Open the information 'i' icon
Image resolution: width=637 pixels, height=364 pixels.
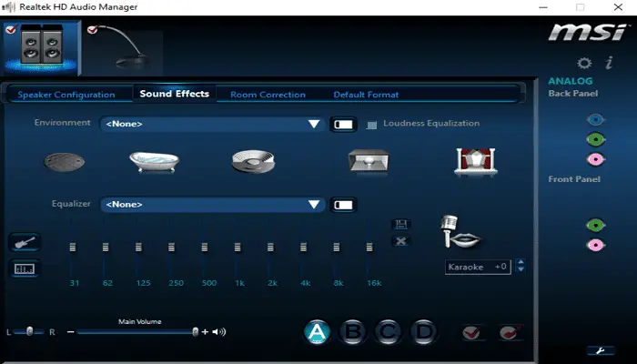click(609, 63)
